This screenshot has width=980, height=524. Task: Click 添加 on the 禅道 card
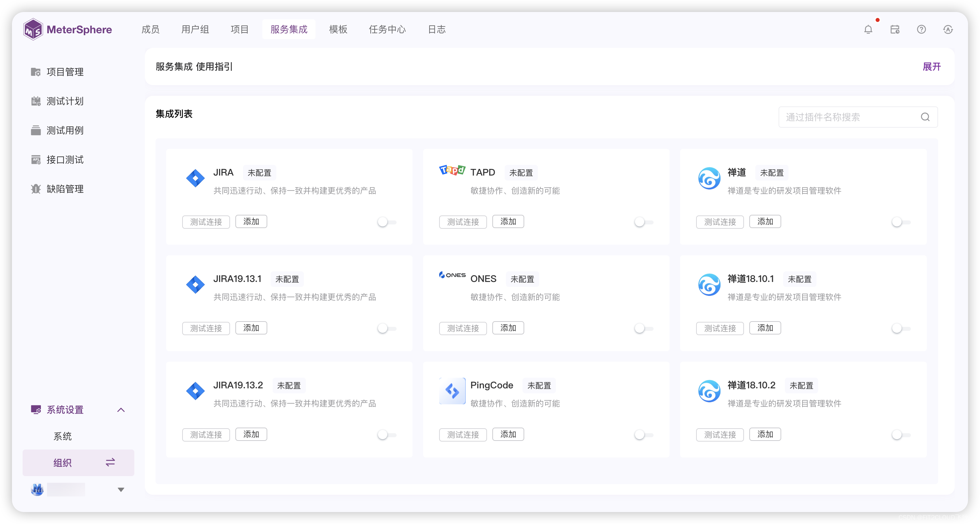coord(765,221)
